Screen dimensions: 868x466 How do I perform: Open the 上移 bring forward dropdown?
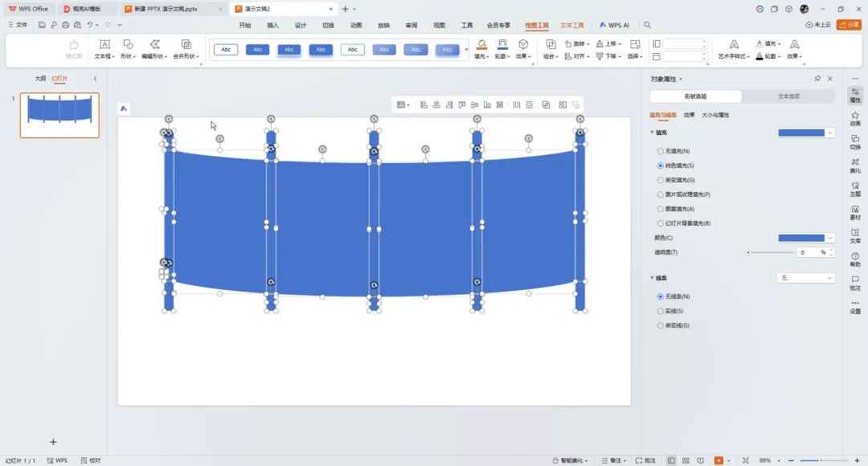tap(608, 43)
